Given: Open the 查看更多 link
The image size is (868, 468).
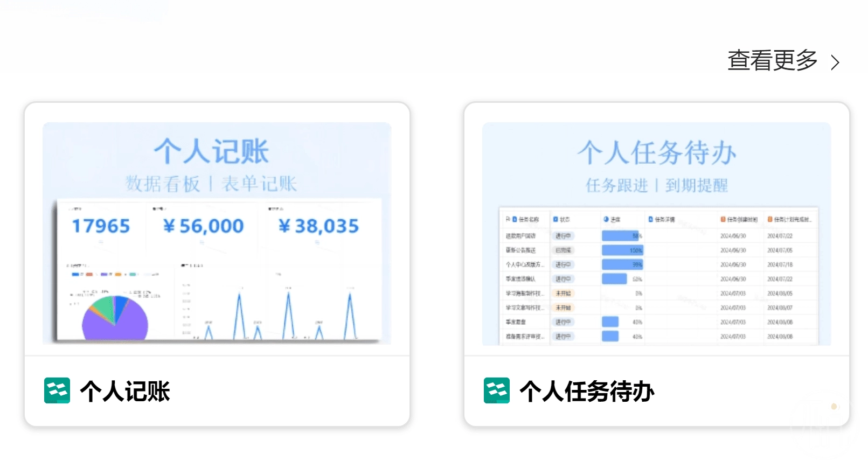Looking at the screenshot, I should 772,61.
